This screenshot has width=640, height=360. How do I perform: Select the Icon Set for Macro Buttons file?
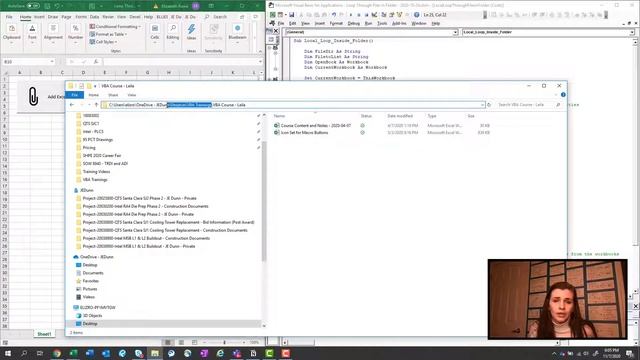304,133
